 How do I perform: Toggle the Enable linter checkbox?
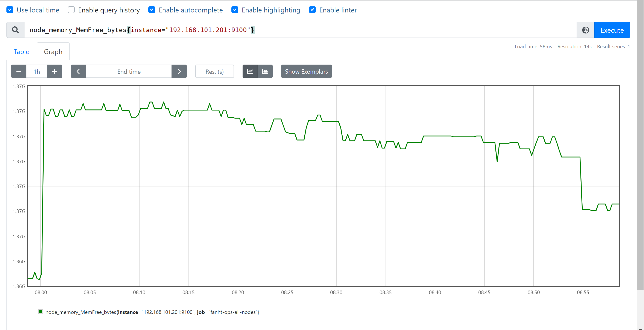pyautogui.click(x=312, y=10)
